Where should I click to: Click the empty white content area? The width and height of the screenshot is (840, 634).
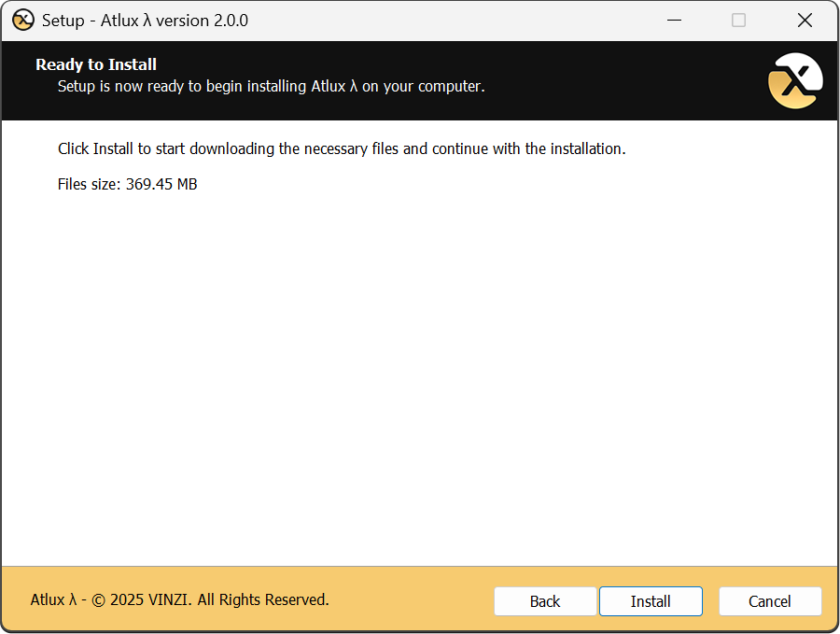pyautogui.click(x=420, y=373)
